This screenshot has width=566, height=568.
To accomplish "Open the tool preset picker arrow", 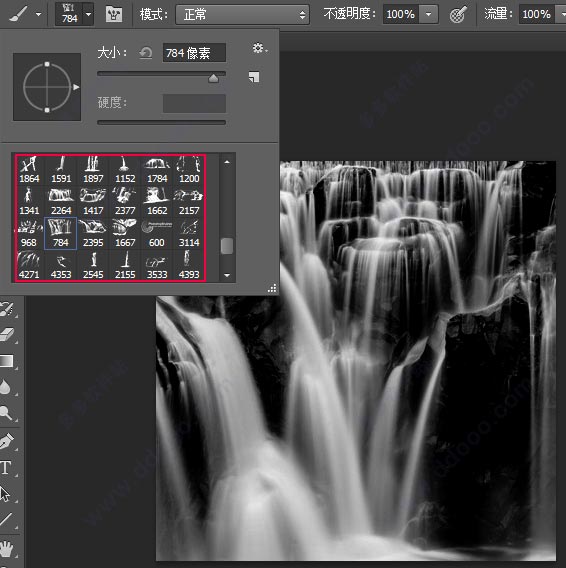I will [x=38, y=14].
